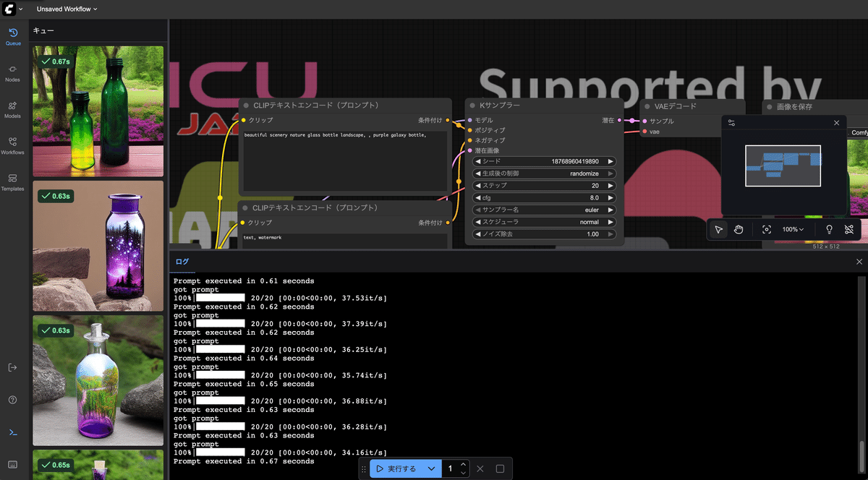Increment the シード value right arrow
Image resolution: width=868 pixels, height=480 pixels.
[610, 162]
